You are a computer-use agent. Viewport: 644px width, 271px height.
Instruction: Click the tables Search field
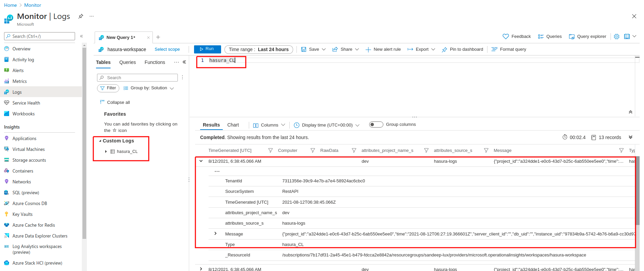click(137, 78)
